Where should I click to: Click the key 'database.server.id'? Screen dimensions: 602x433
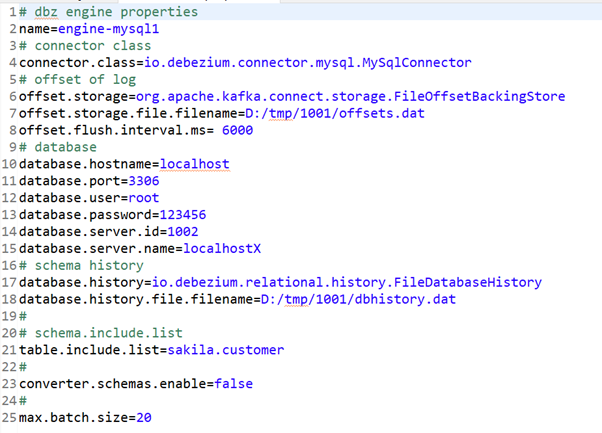[89, 231]
